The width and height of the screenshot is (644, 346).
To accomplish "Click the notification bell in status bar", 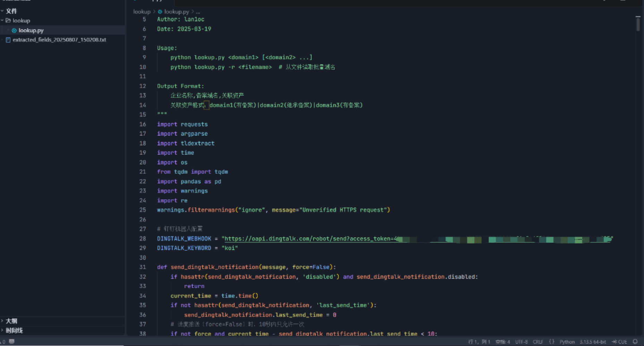I will tap(635, 341).
